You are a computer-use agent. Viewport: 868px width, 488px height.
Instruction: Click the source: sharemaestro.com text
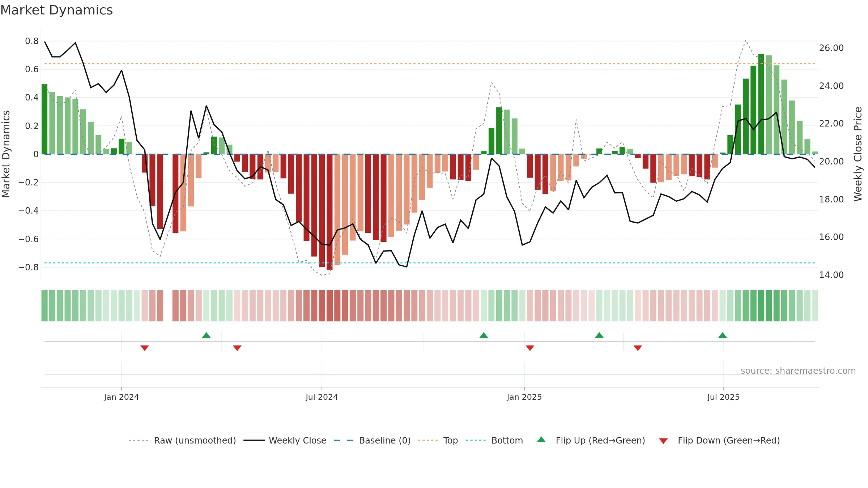click(798, 371)
